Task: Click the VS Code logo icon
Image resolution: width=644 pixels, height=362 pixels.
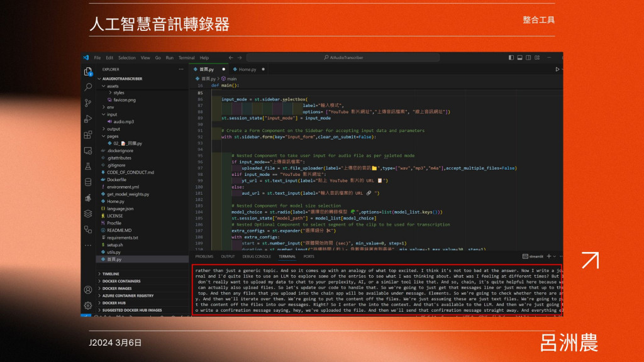Action: click(86, 58)
